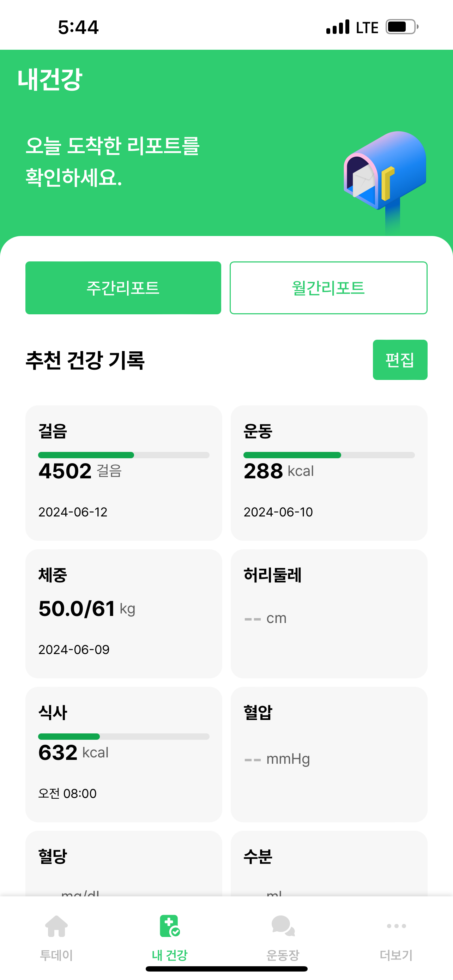Tap the 더보기 three-dots icon
Viewport: 453px width, 980px height.
click(x=396, y=926)
